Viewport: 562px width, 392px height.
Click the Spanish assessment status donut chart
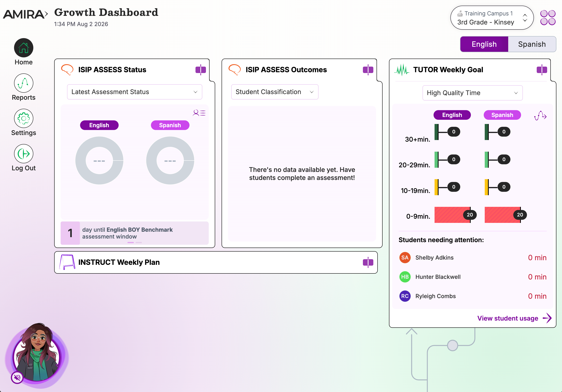coord(170,160)
